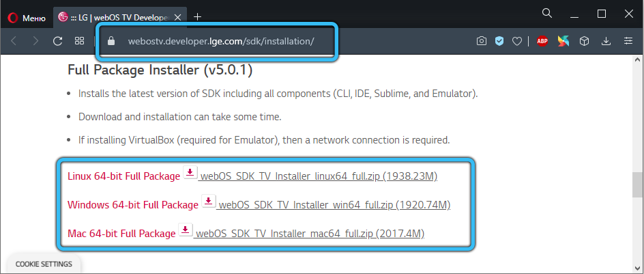Add page to bookmarks with heart icon
The image size is (644, 274).
pyautogui.click(x=517, y=42)
